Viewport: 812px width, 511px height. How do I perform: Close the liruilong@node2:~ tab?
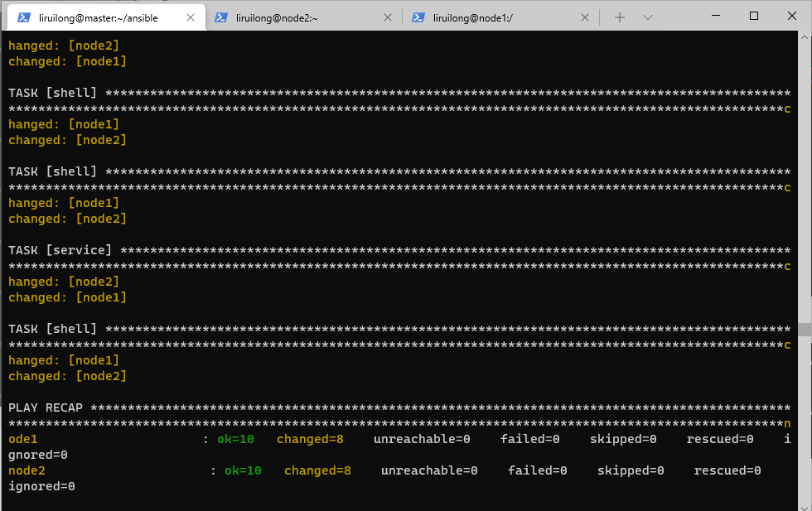[388, 17]
